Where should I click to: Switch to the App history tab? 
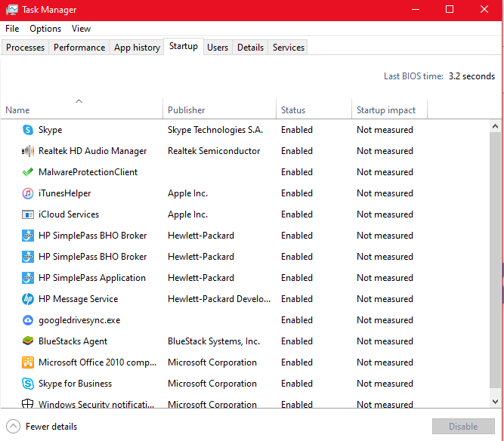tap(137, 48)
